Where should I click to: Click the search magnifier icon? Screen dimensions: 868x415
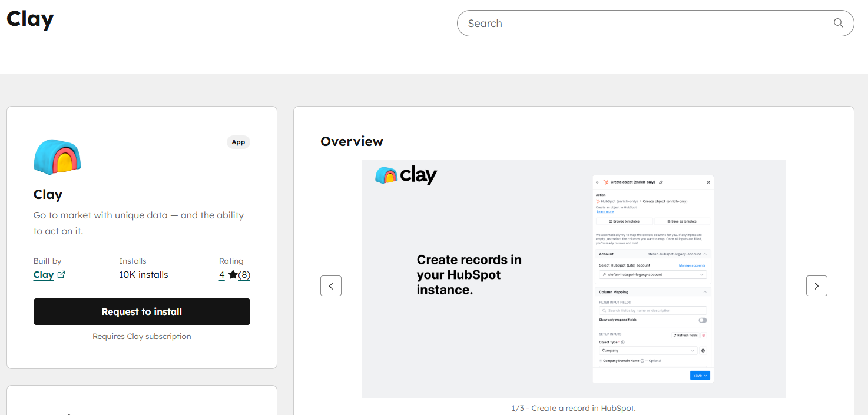point(838,23)
